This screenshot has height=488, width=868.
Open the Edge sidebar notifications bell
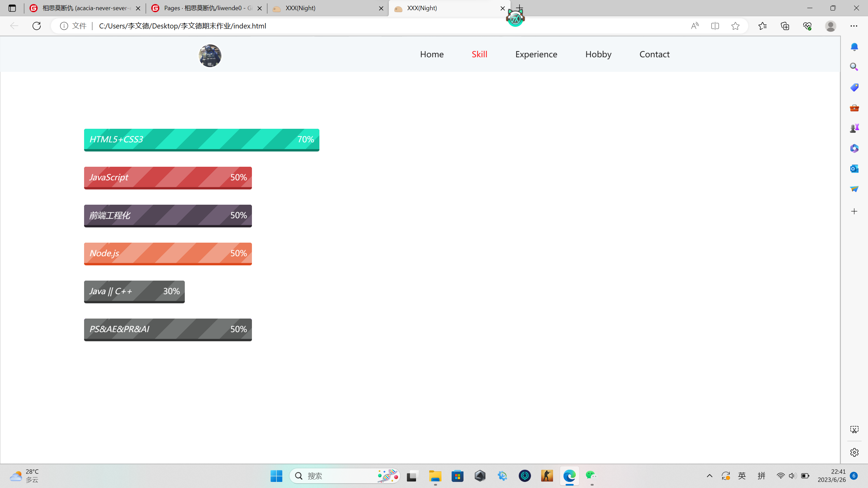[x=854, y=47]
